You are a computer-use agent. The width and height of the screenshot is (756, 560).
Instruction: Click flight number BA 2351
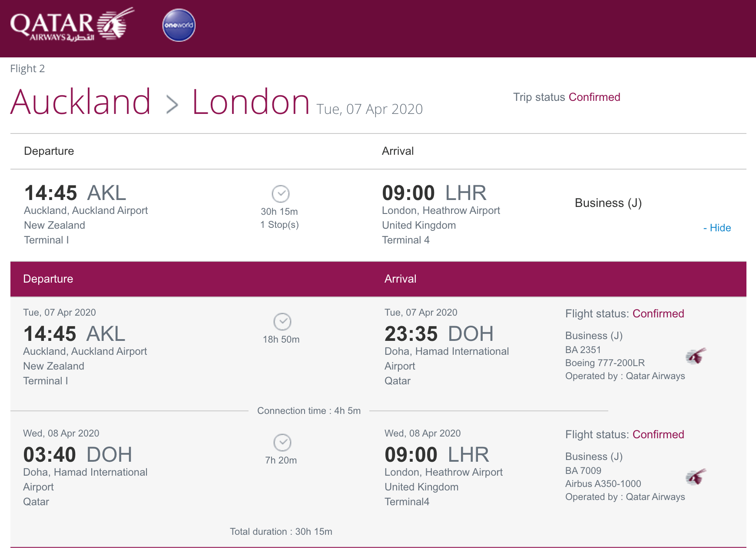click(x=583, y=350)
